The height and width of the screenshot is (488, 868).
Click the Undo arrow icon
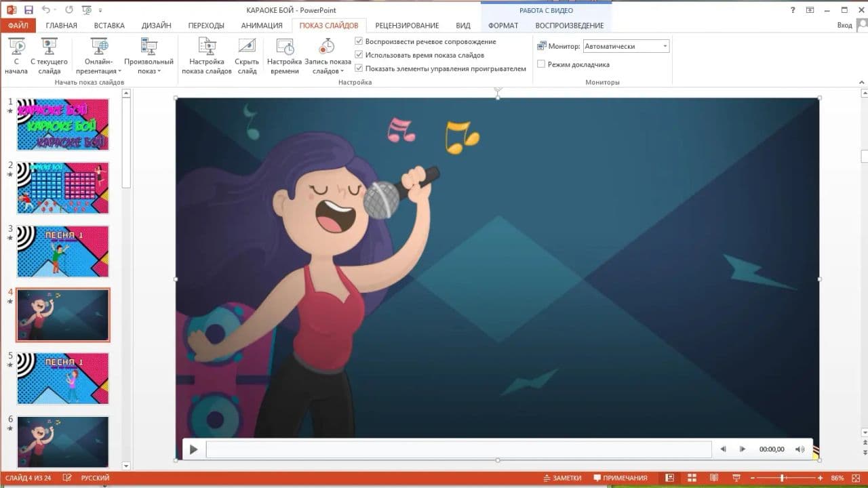[46, 10]
